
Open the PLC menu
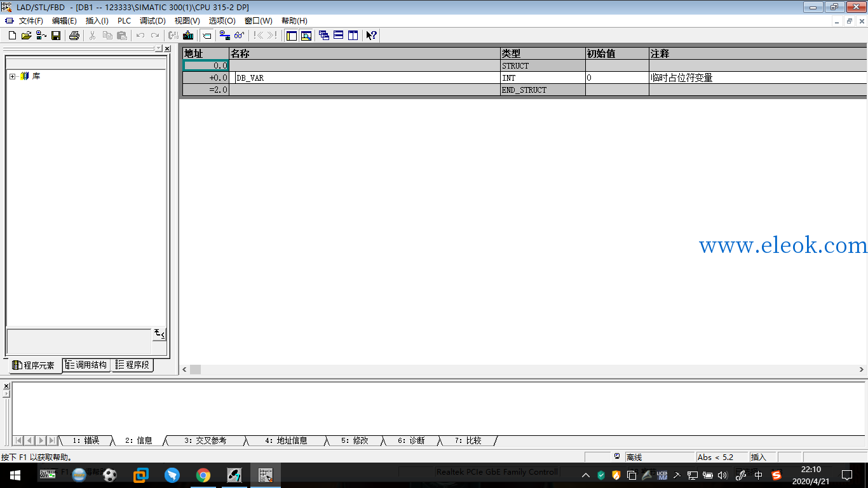(x=124, y=21)
